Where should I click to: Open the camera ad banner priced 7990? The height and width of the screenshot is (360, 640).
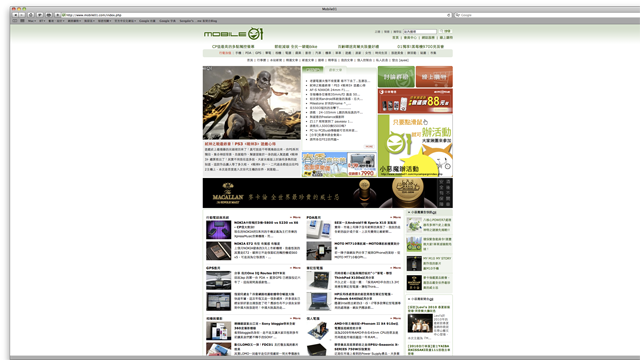coord(339,164)
